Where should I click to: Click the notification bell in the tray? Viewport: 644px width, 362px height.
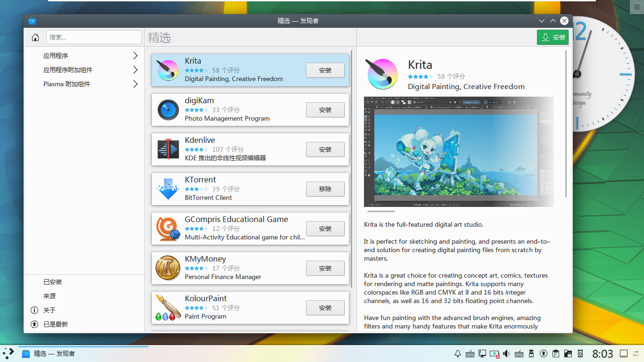457,353
